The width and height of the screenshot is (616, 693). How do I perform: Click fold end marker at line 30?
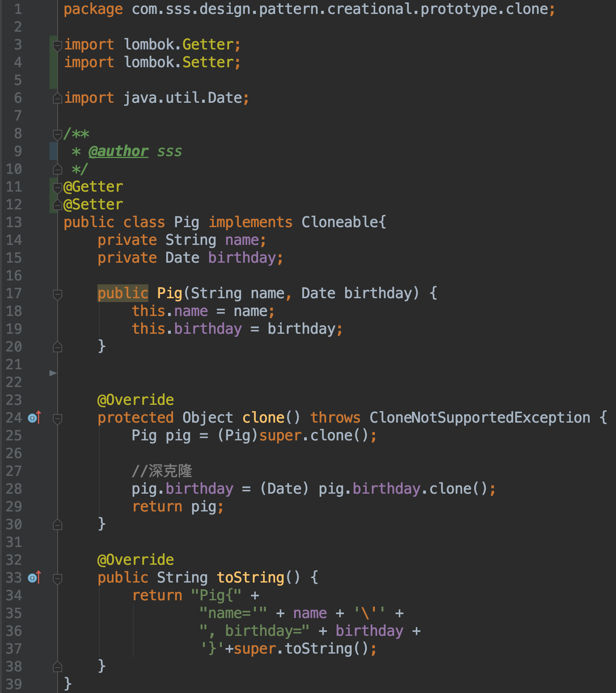[57, 525]
